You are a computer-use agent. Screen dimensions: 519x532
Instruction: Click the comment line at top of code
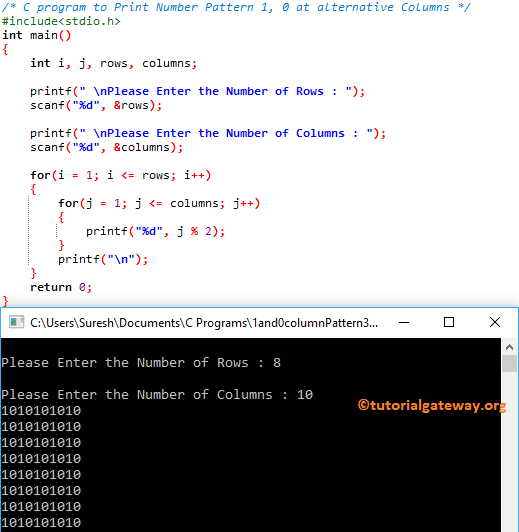[236, 7]
